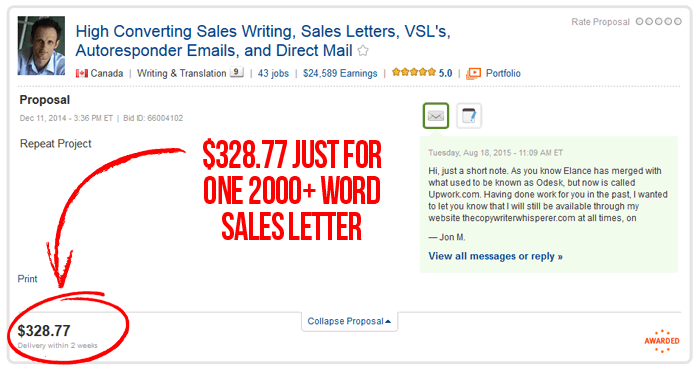Viewport: 700px width, 370px height.
Task: Collapse the proposal details
Action: (x=349, y=321)
